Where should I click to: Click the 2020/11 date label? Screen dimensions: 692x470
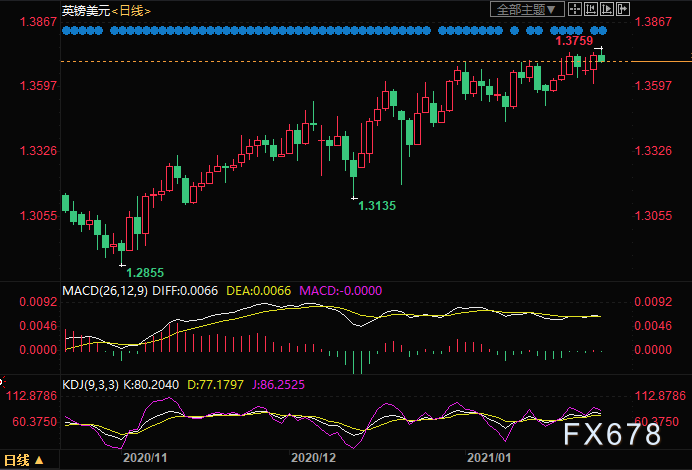145,458
